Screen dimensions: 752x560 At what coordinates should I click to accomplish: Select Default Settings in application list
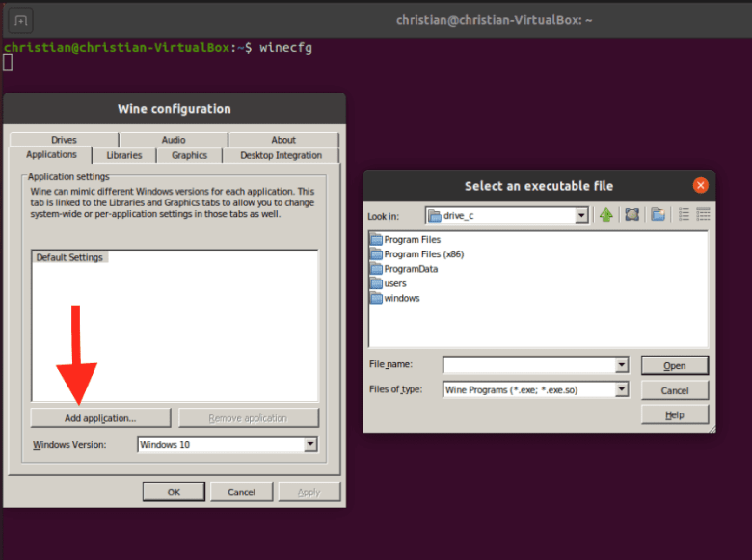click(x=70, y=257)
